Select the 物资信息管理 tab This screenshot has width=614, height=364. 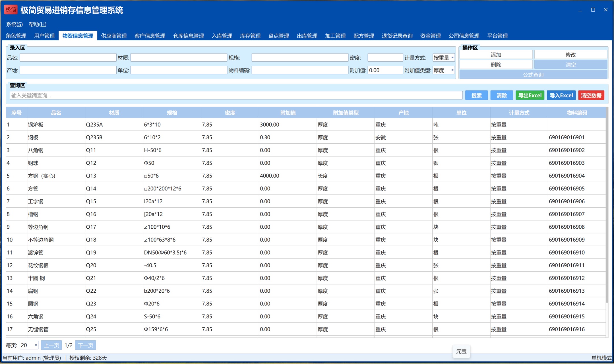(x=78, y=36)
